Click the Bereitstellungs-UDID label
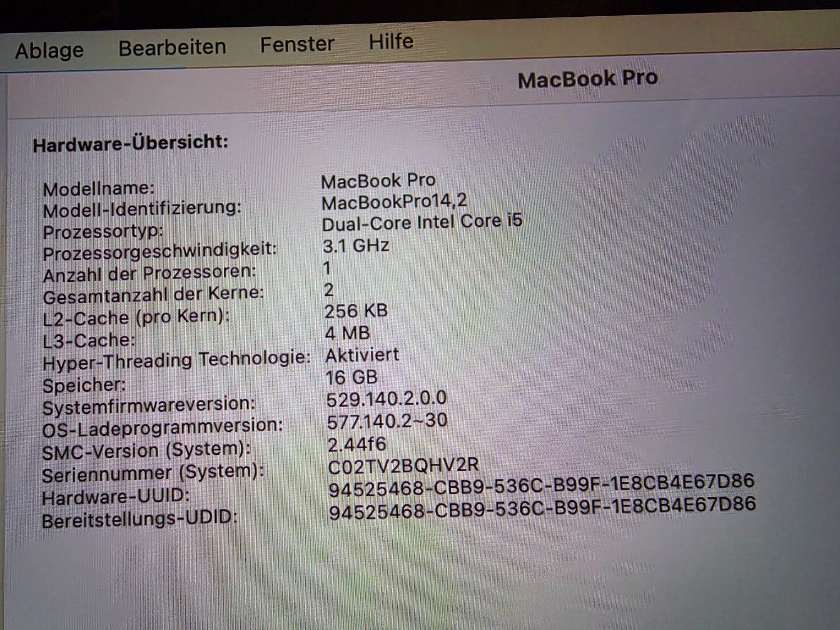 [140, 518]
